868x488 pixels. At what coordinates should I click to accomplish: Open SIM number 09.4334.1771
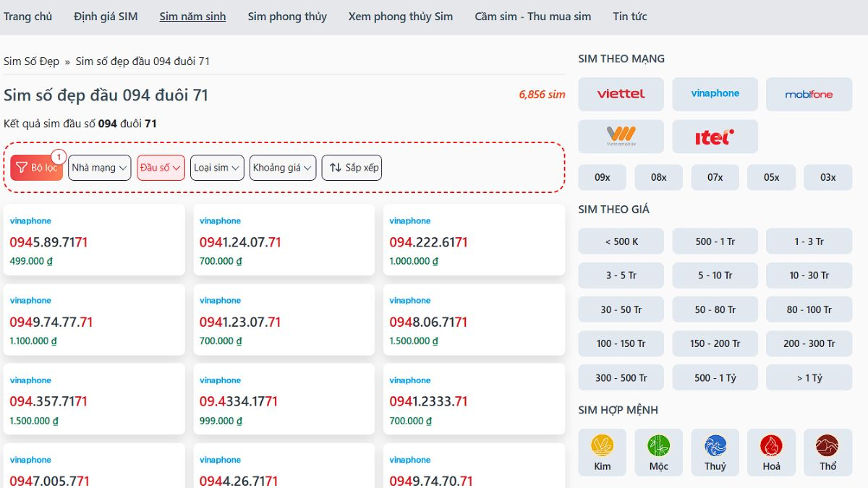[239, 401]
